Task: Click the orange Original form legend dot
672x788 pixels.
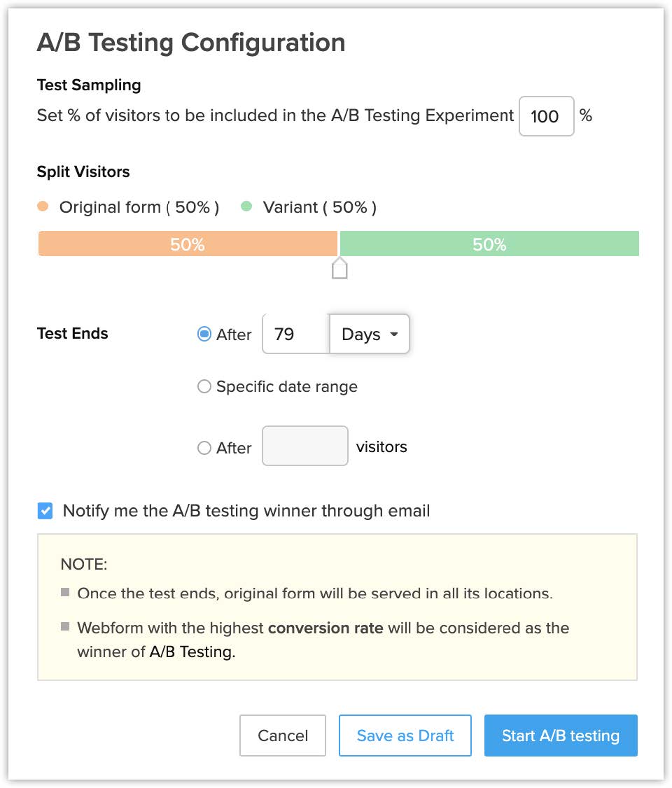Action: pos(43,207)
